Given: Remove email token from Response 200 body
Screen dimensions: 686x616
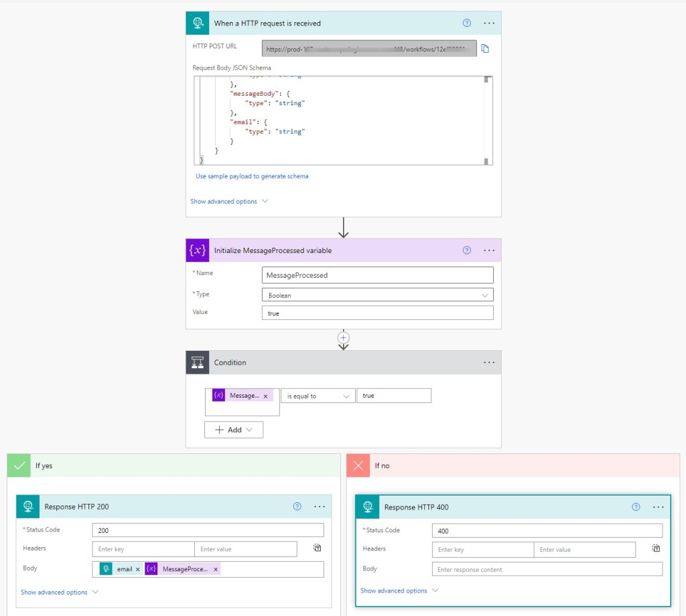Looking at the screenshot, I should [x=137, y=569].
